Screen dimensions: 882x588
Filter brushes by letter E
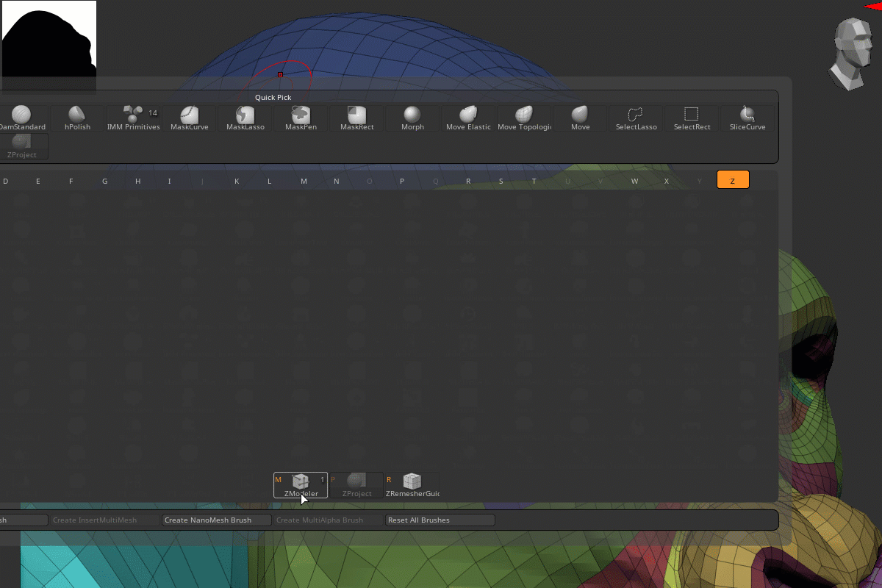[x=38, y=181]
